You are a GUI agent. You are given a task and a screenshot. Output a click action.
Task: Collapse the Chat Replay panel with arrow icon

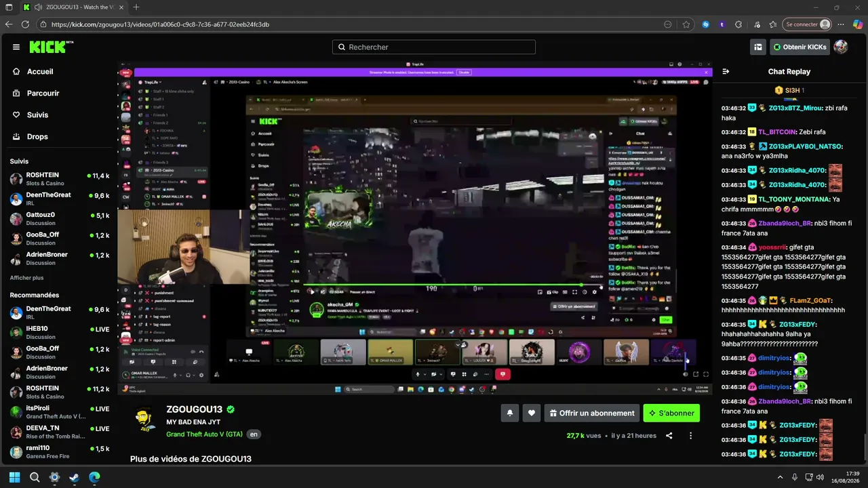[x=726, y=71]
